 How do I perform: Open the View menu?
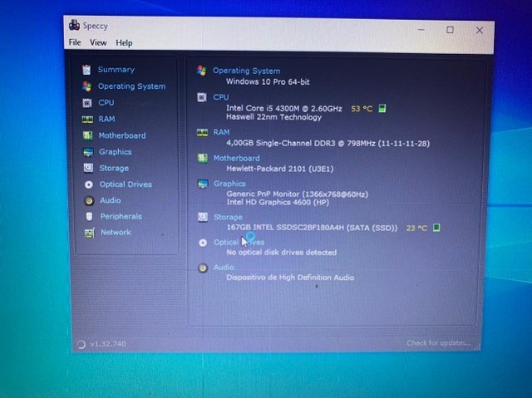[98, 42]
